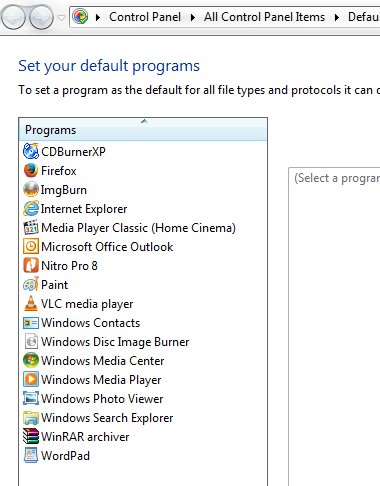Select Microsoft Office Outlook entry
This screenshot has height=486, width=380.
pyautogui.click(x=107, y=247)
